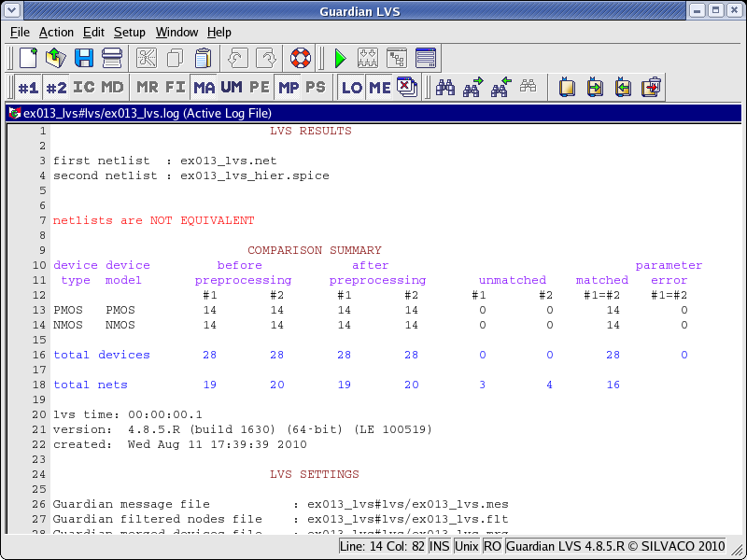Open the File menu
The image size is (747, 560).
coord(20,32)
